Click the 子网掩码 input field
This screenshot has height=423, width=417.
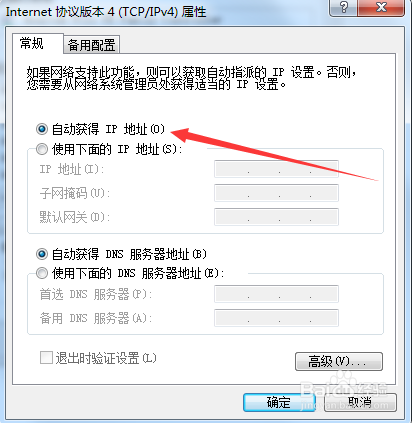point(276,193)
